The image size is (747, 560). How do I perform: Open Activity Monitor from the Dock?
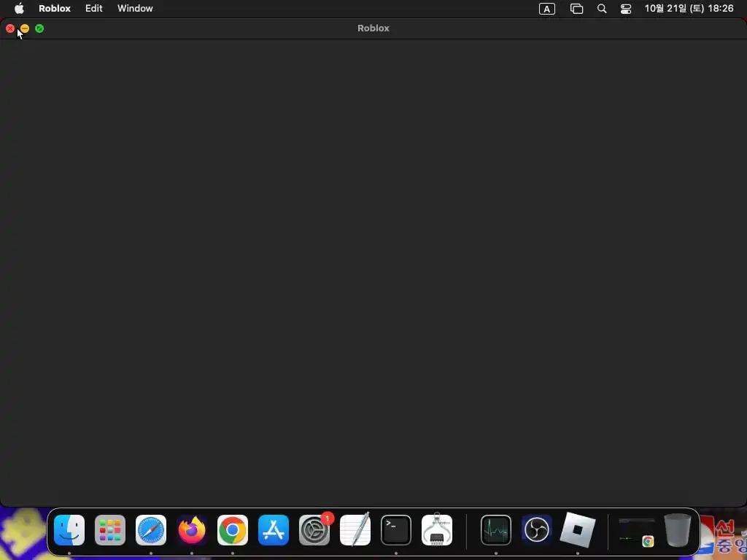pos(496,529)
